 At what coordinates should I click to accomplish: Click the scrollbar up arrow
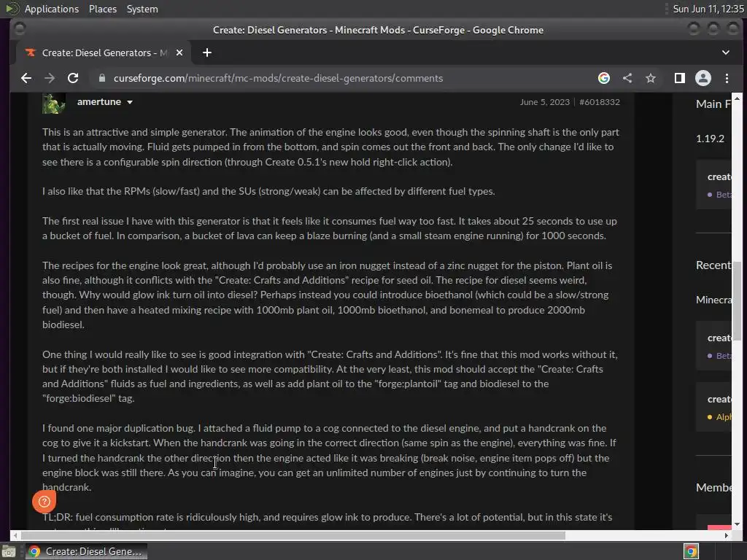click(737, 98)
